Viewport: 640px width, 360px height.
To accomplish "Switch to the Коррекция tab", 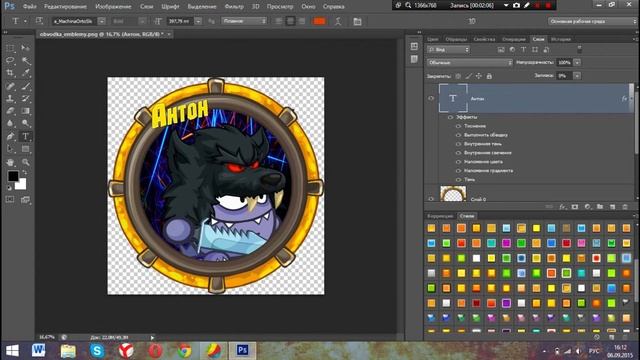I will [440, 216].
